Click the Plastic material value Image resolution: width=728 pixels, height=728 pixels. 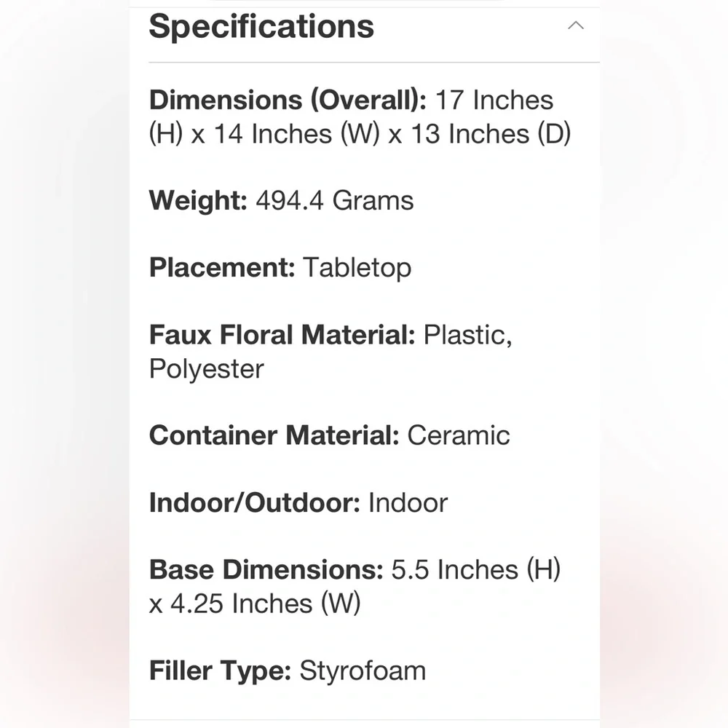point(467,335)
